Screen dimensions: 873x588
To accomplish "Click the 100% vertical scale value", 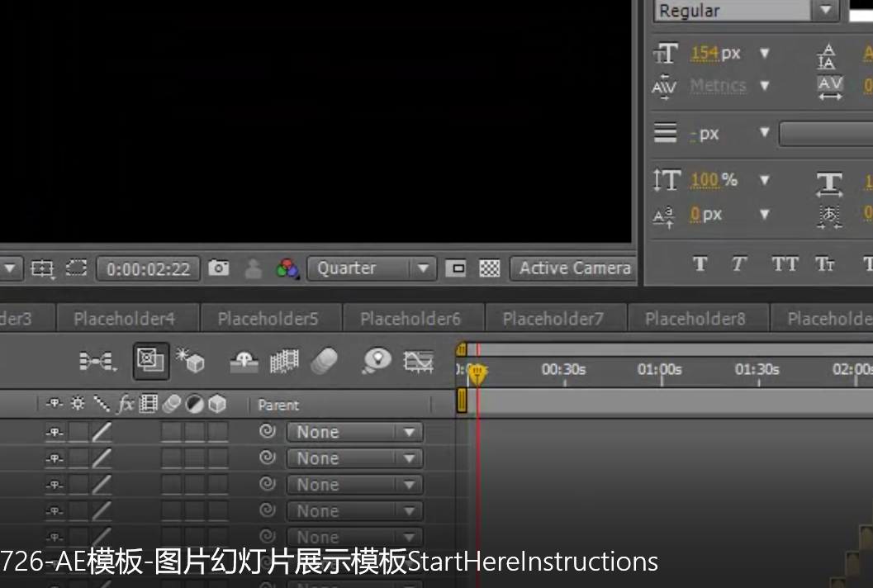I will coord(705,180).
